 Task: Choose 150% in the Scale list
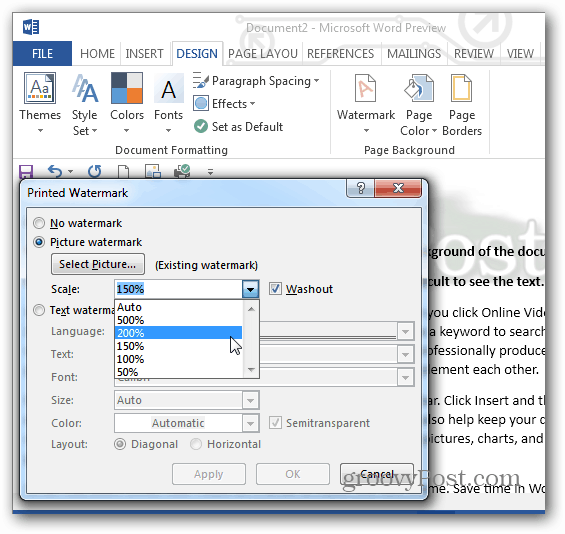[178, 346]
